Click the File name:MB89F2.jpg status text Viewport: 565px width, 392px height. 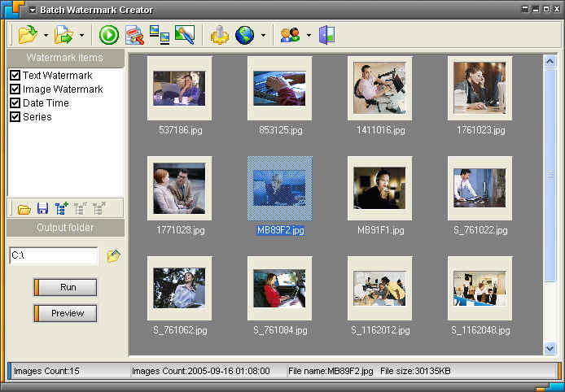click(x=331, y=371)
